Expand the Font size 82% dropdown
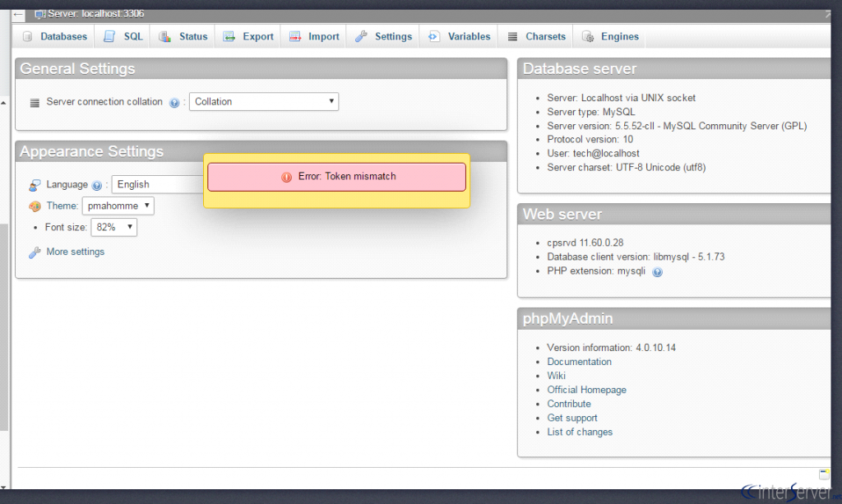Viewport: 842px width, 504px height. (113, 227)
